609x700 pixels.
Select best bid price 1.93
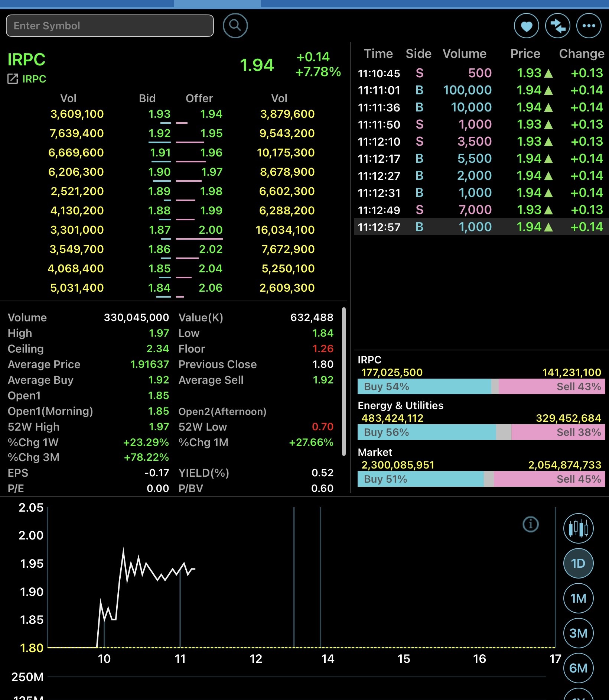click(x=159, y=114)
